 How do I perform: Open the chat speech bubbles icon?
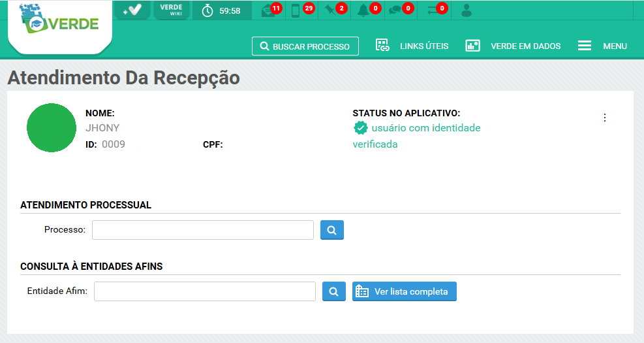[396, 10]
